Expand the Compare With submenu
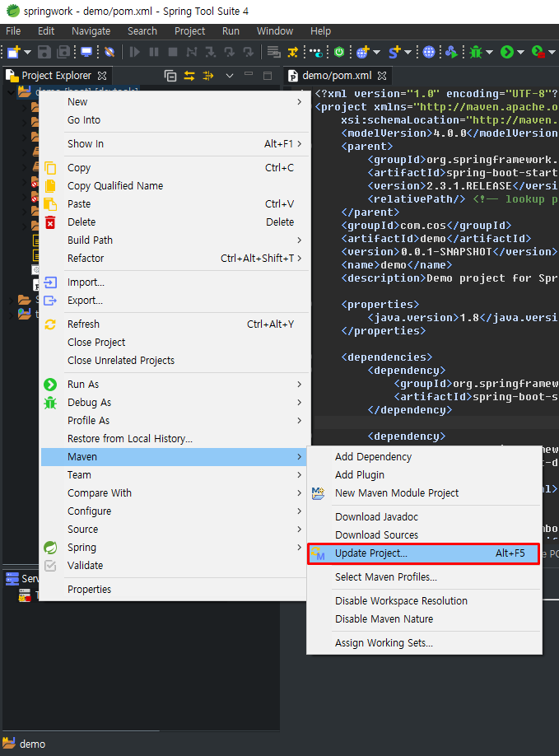559x756 pixels. coord(175,492)
